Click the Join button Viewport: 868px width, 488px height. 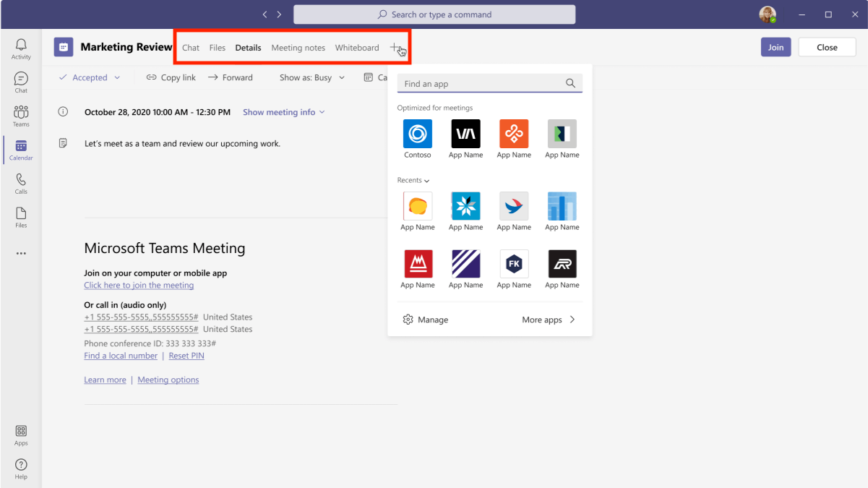(775, 47)
